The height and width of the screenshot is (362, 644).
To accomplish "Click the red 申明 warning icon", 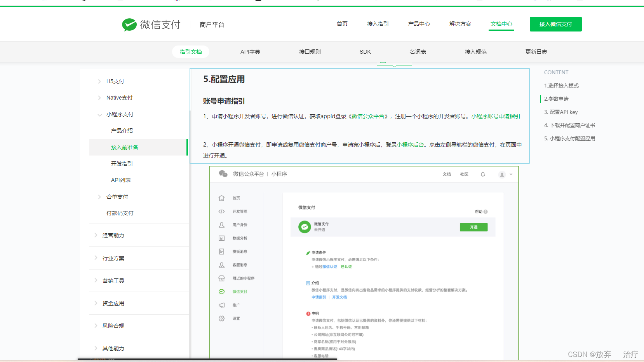I will click(x=308, y=313).
